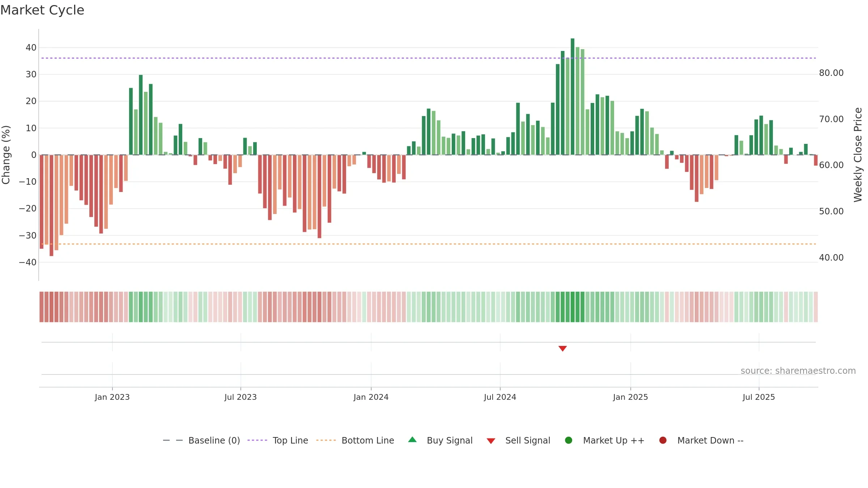Click the 30 tick on the left axis
This screenshot has height=488, width=868.
click(x=31, y=74)
